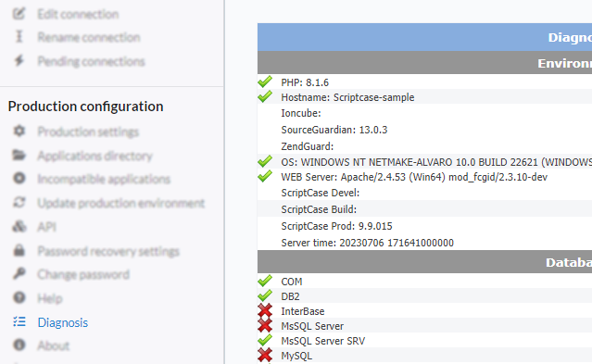
Task: Open Pending connections
Action: coord(91,61)
